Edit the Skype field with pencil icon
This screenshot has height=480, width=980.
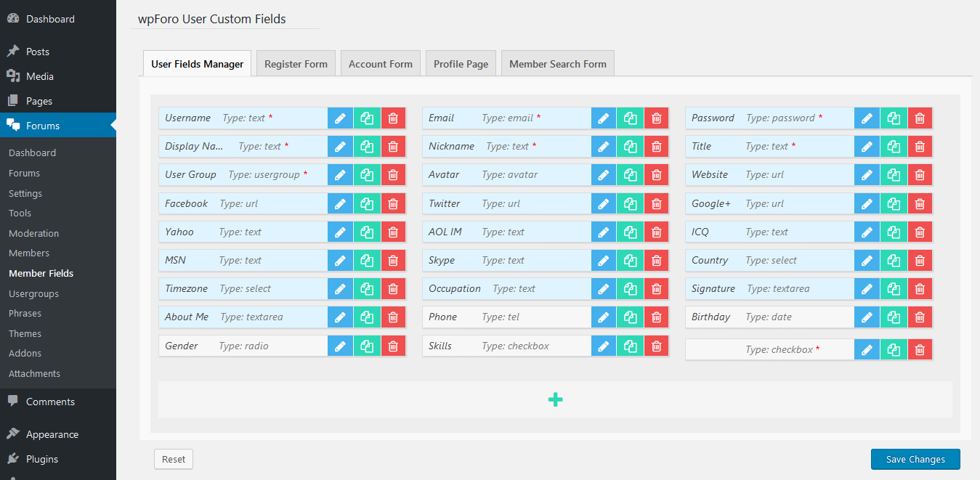pos(603,261)
